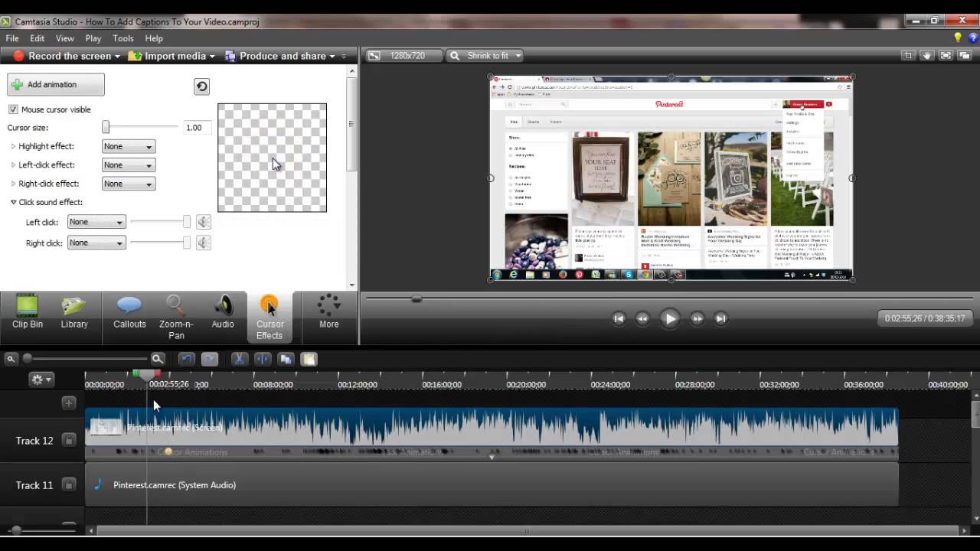Open the Clip Bin tab
This screenshot has height=551, width=980.
pos(28,312)
